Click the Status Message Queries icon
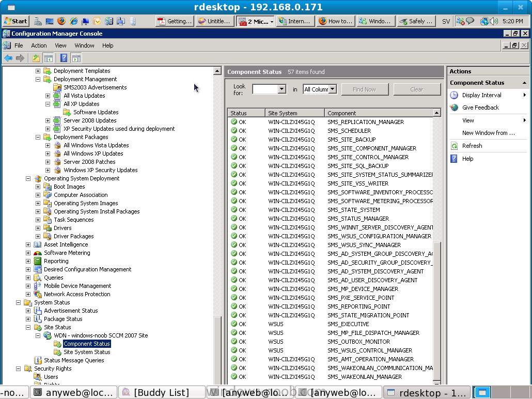Viewport: 532px width, 399px height. (x=38, y=360)
